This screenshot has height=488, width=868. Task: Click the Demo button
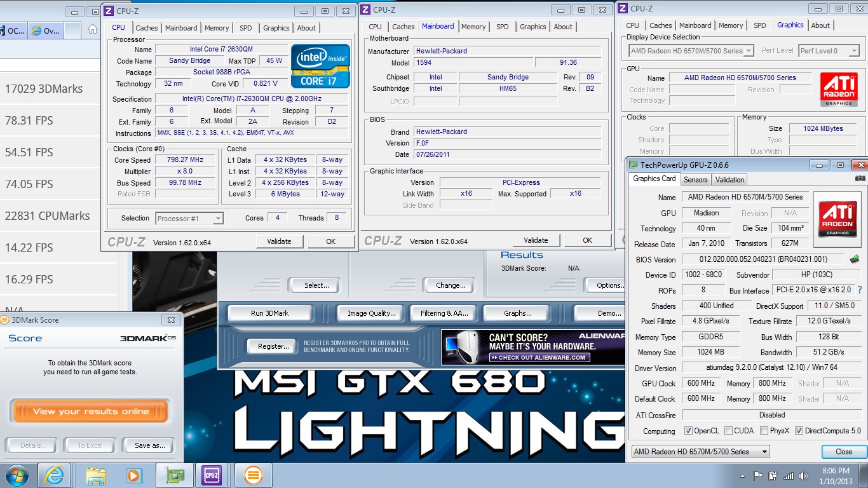(x=600, y=313)
